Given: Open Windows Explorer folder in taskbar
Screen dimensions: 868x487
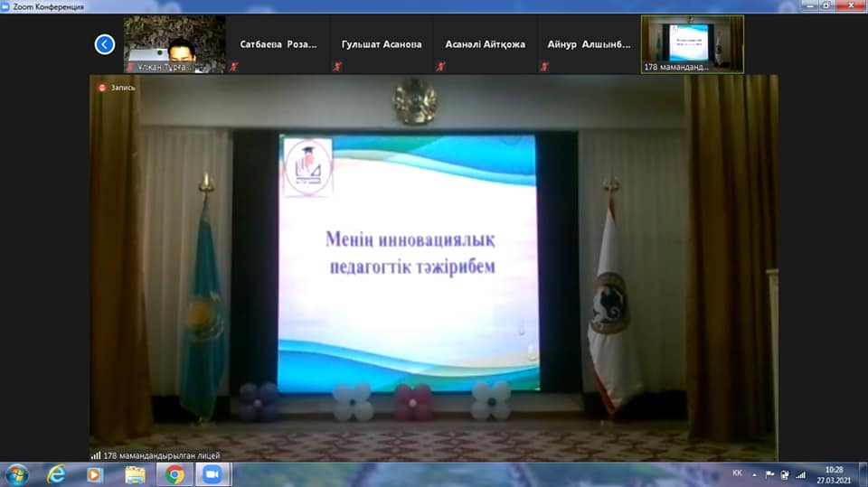Looking at the screenshot, I should click(135, 474).
